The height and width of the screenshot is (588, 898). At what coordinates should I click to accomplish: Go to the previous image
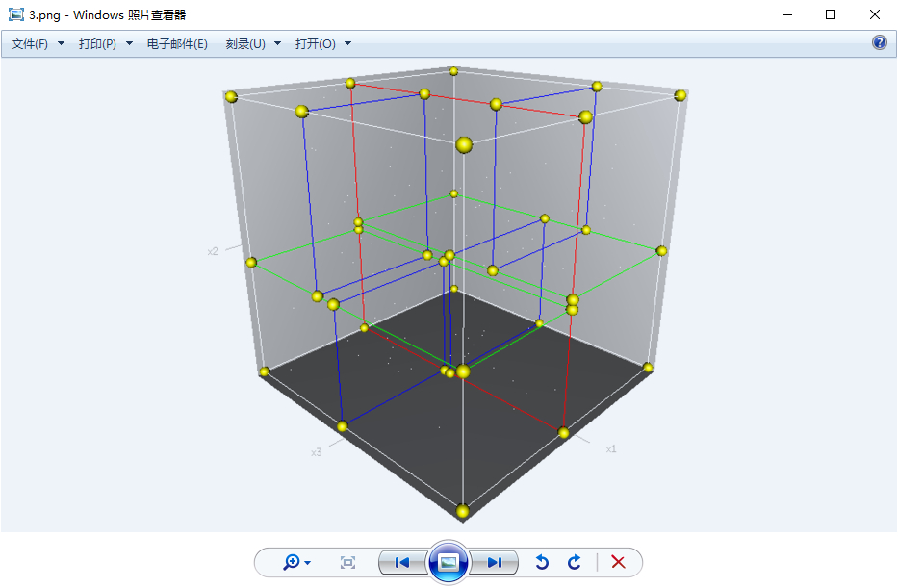click(x=402, y=562)
